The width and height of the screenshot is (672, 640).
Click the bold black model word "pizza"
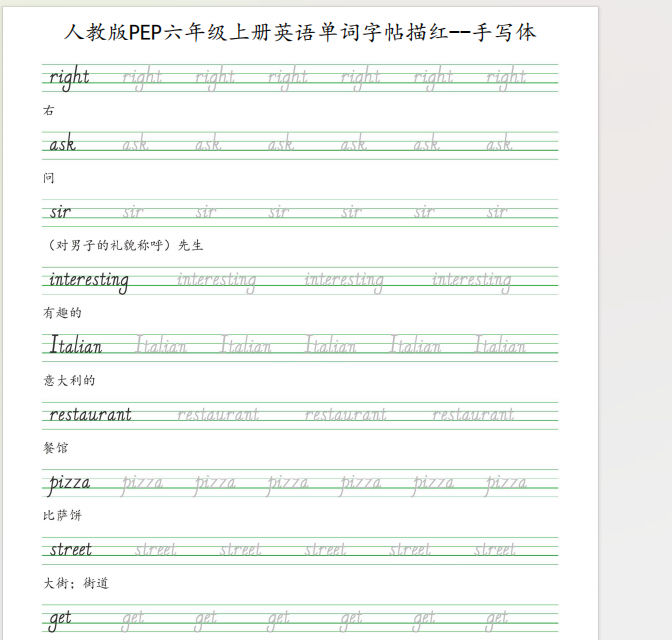(x=70, y=483)
